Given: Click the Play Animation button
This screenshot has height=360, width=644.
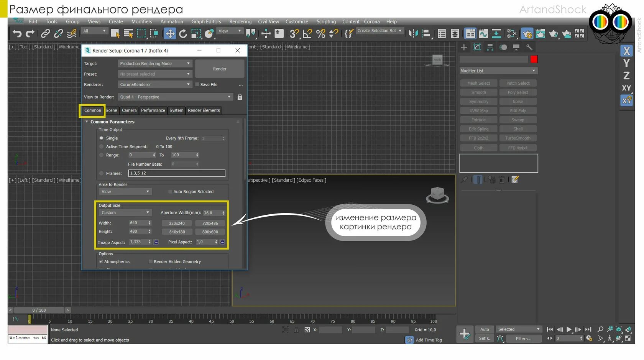Looking at the screenshot, I should (569, 329).
